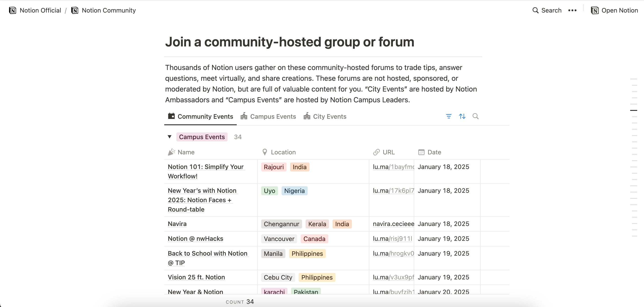This screenshot has height=307, width=644.
Task: Open New Year & Notion event
Action: coord(195,292)
